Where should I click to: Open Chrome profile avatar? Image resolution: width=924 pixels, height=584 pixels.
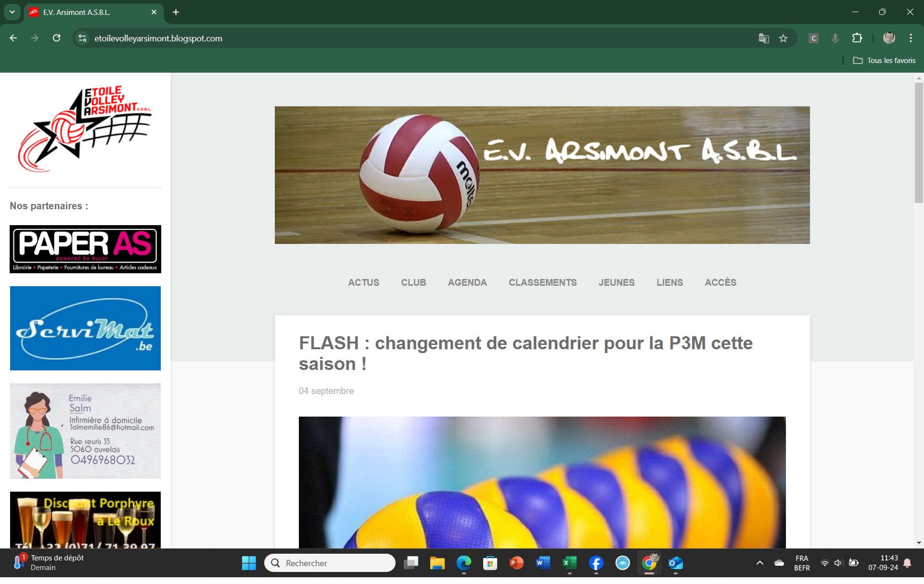(889, 38)
